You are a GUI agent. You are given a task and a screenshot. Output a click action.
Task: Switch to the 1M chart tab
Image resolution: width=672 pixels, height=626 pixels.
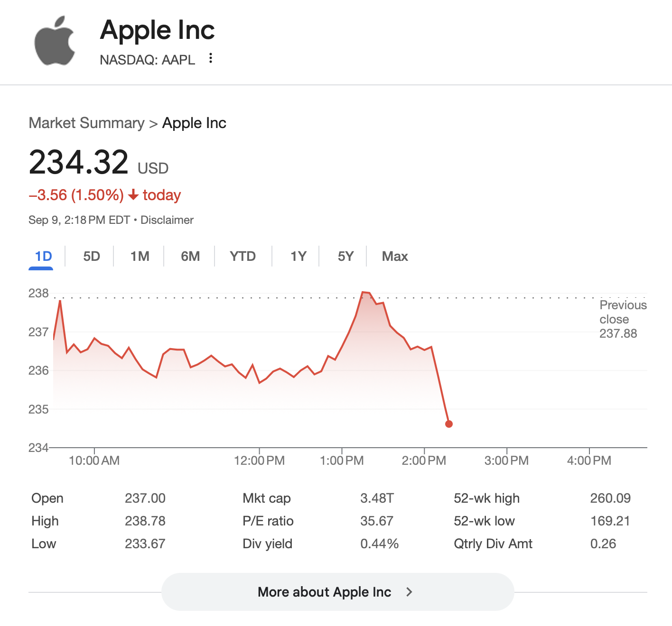coord(140,257)
